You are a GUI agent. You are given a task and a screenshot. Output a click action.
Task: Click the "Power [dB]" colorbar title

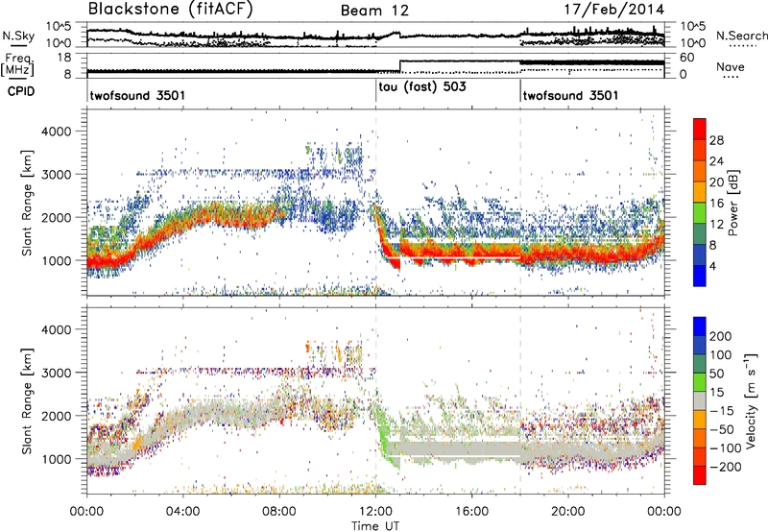pyautogui.click(x=733, y=203)
